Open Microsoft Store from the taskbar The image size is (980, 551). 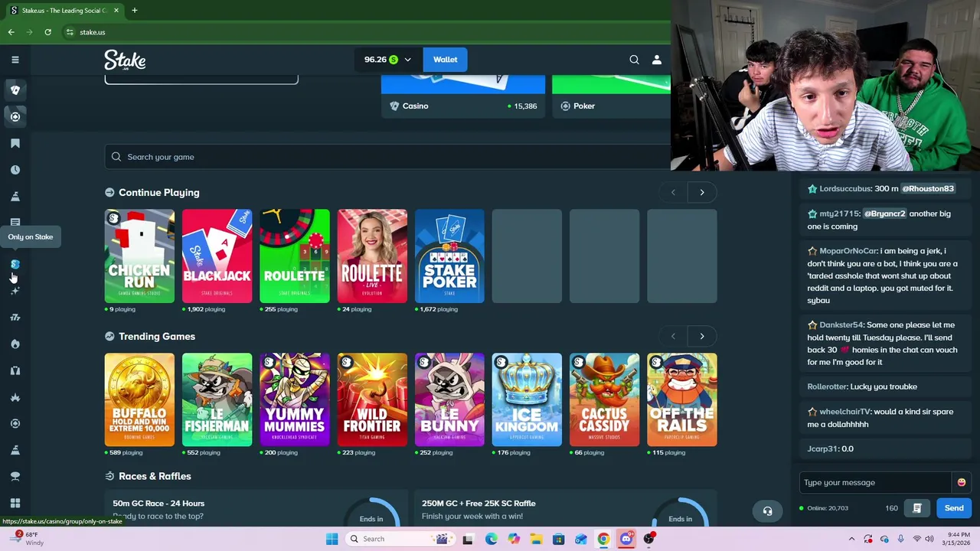tap(558, 539)
